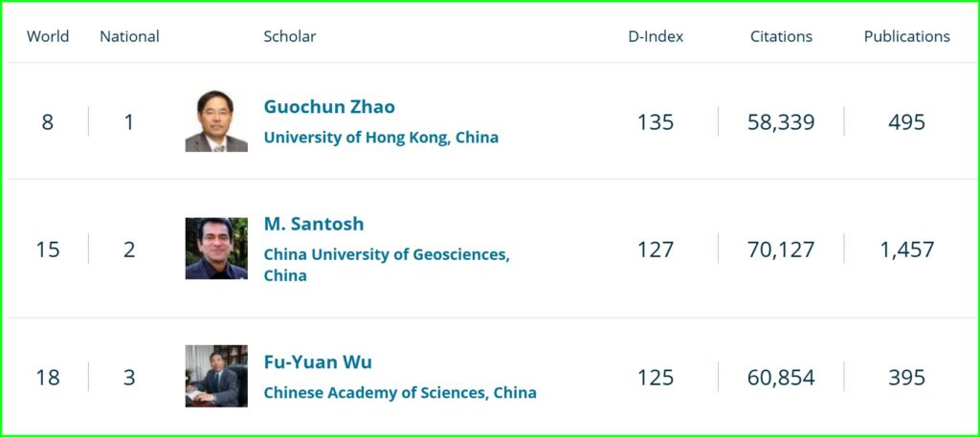The height and width of the screenshot is (437, 980).
Task: Click the National column header
Action: [x=129, y=36]
